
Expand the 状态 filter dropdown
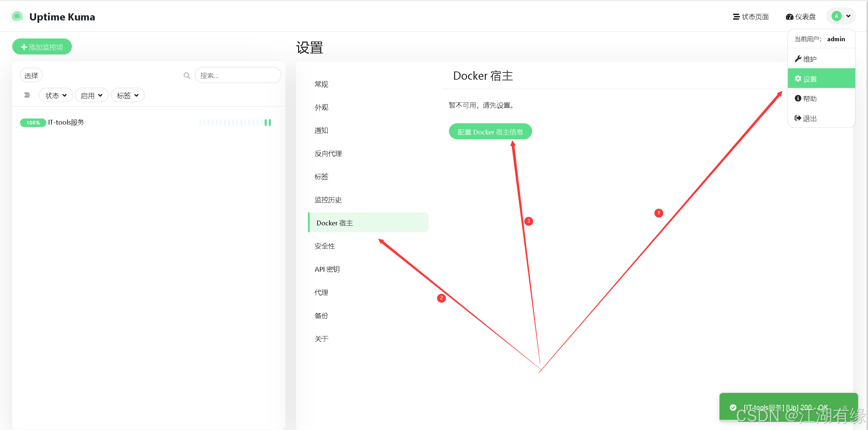click(56, 95)
